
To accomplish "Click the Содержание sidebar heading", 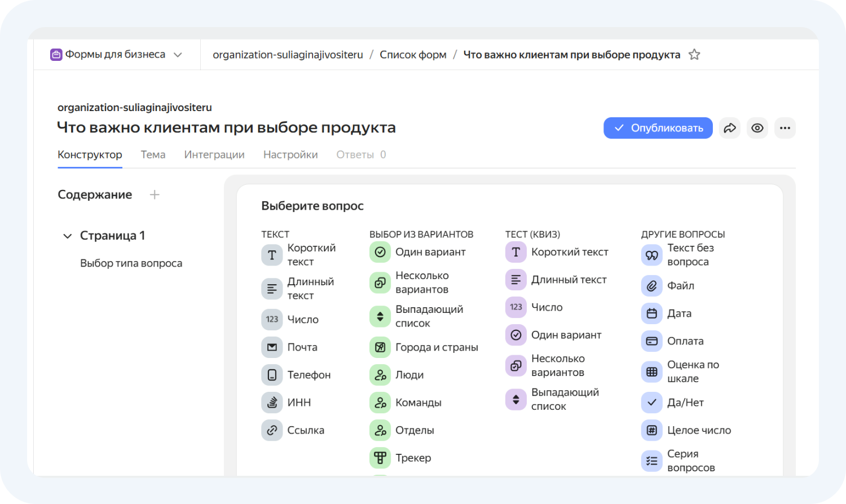I will (x=95, y=194).
